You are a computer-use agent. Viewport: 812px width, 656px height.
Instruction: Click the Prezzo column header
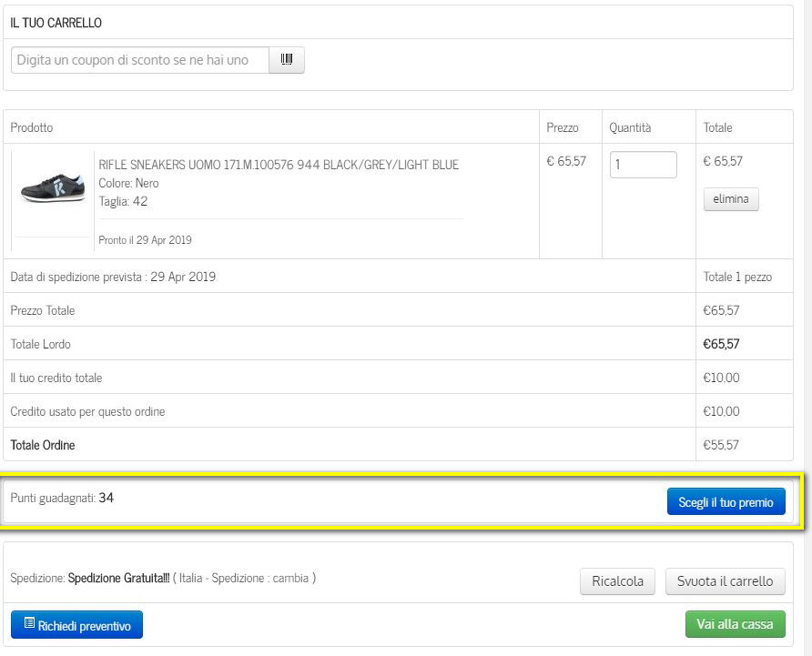click(x=563, y=127)
